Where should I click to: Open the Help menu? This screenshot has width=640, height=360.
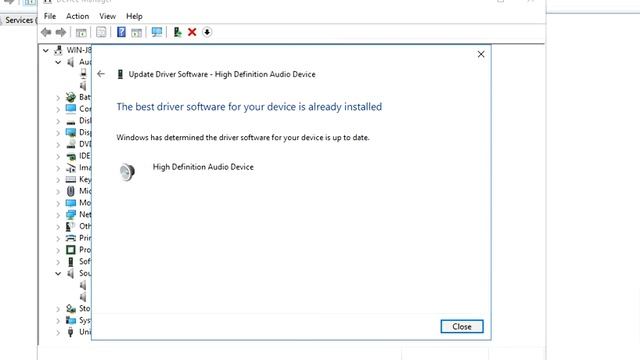134,16
